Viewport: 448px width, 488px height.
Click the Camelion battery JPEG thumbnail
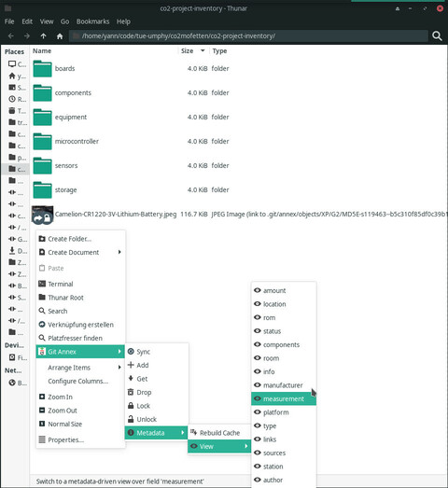pyautogui.click(x=42, y=215)
